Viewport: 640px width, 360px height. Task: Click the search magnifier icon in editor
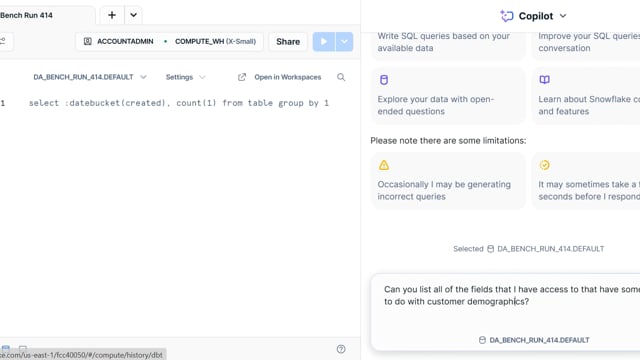[341, 77]
